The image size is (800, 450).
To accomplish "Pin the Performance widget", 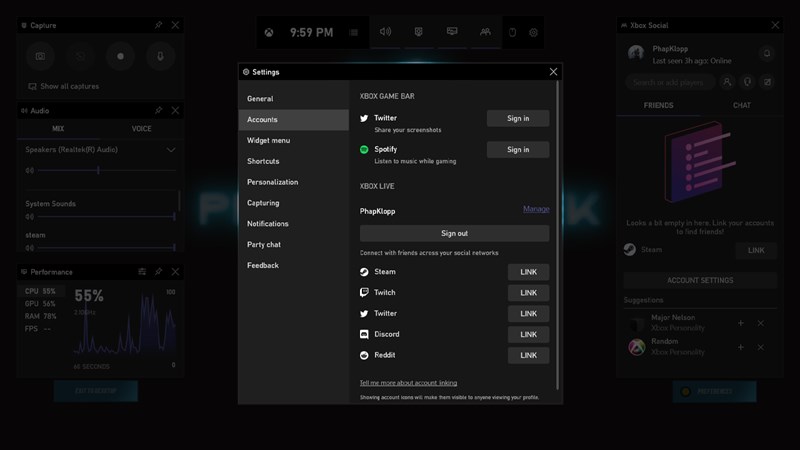I will (159, 272).
